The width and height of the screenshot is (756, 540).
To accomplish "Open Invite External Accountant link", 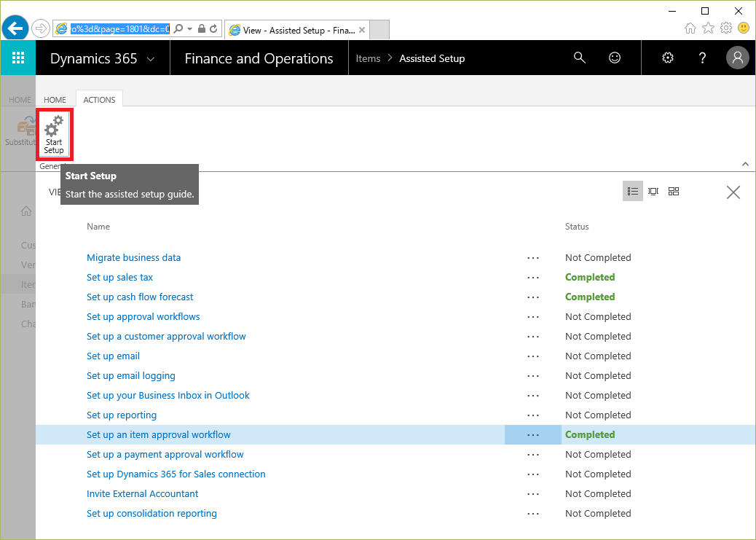I will pyautogui.click(x=142, y=494).
